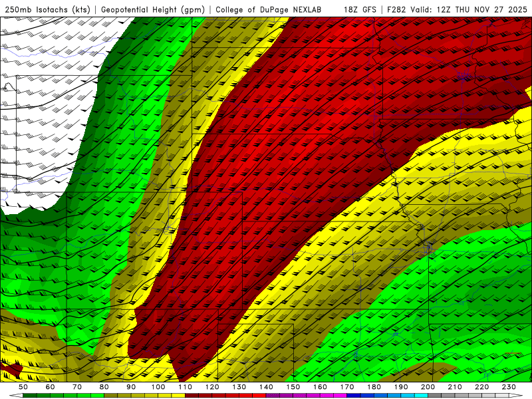Click the 230 label on the color scale

509,387
